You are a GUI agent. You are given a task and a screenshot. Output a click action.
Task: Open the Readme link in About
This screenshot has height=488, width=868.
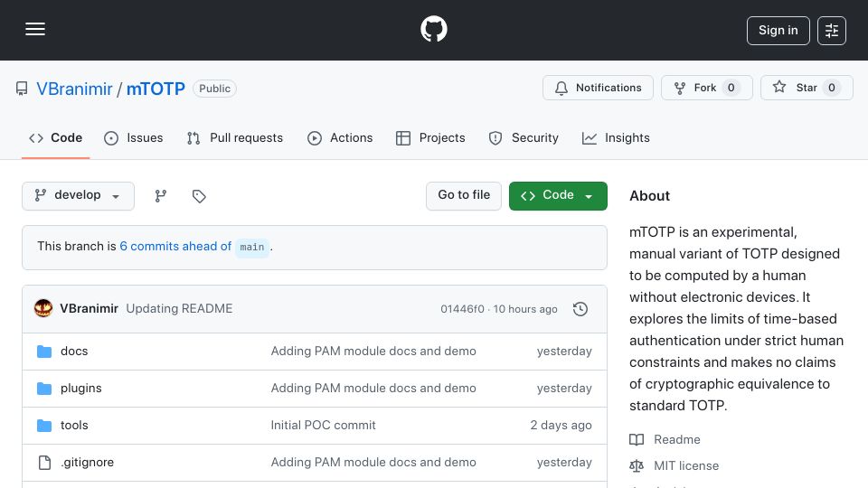(x=677, y=440)
